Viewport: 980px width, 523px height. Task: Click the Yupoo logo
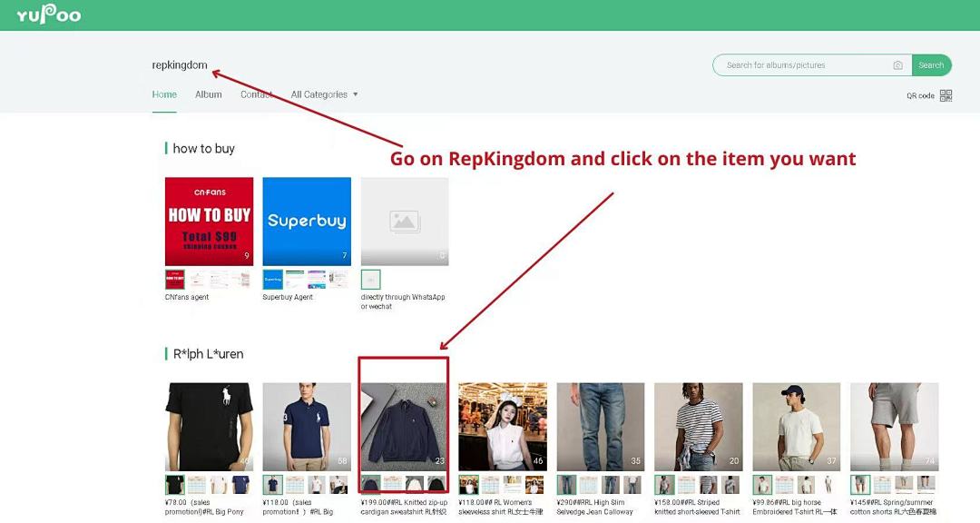pyautogui.click(x=49, y=15)
